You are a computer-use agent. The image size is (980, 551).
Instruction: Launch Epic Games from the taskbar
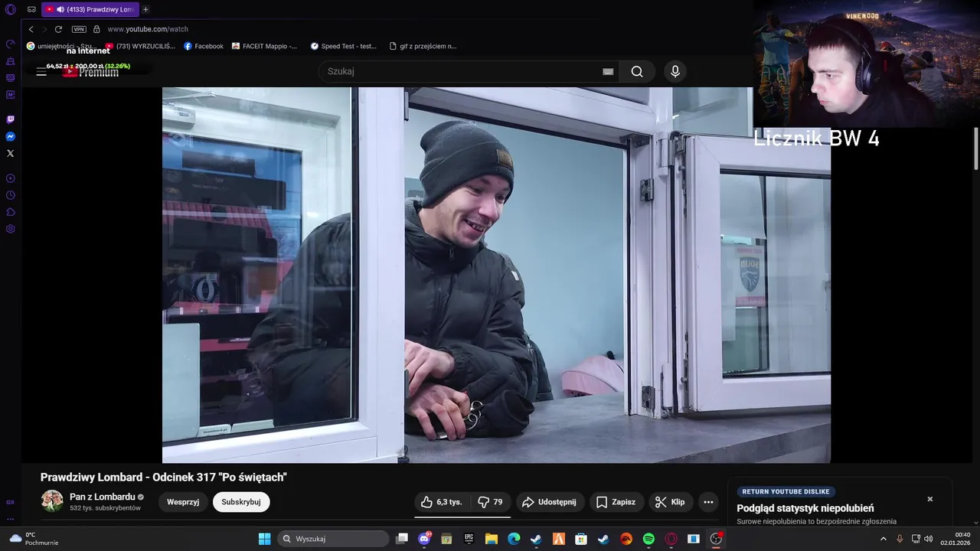(469, 539)
